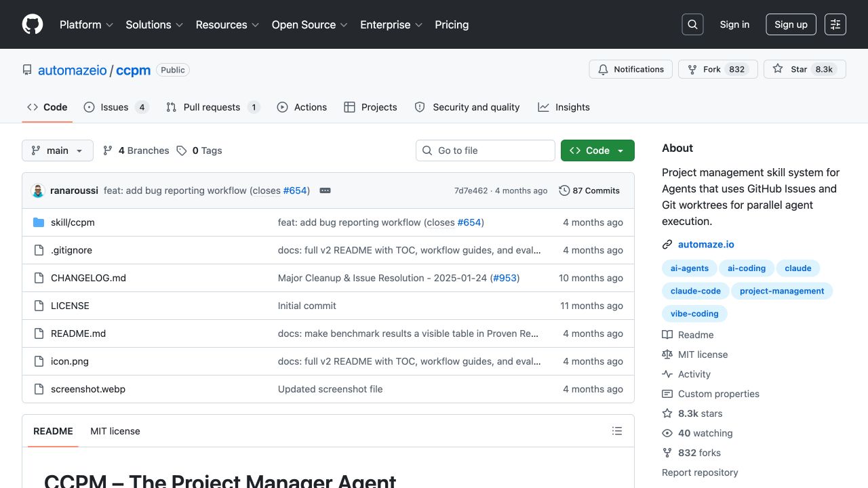Open the #953 issue link

(x=505, y=278)
